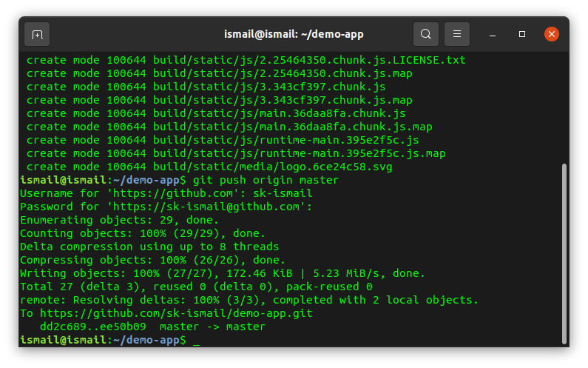Image resolution: width=588 pixels, height=368 pixels.
Task: Close the terminal with the orange X
Action: [x=551, y=34]
